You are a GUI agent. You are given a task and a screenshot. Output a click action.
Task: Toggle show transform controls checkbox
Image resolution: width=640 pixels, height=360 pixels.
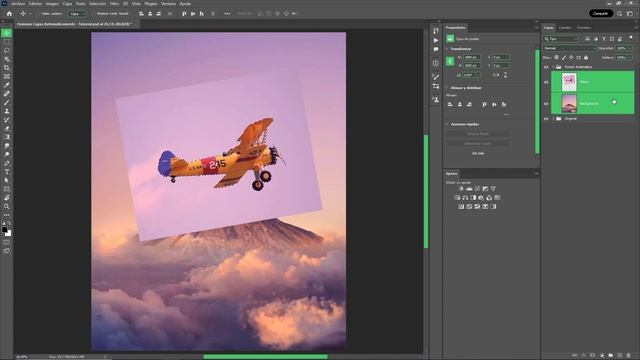(x=93, y=13)
